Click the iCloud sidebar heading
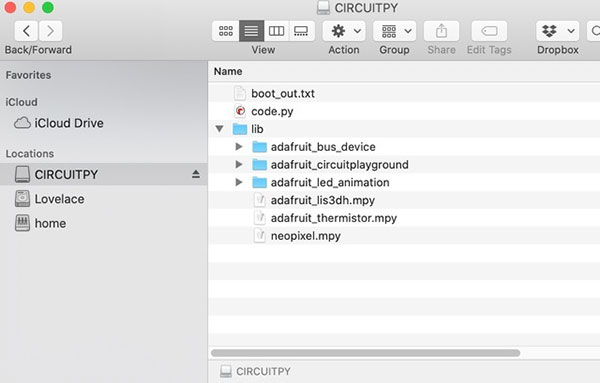The image size is (600, 383). (21, 102)
